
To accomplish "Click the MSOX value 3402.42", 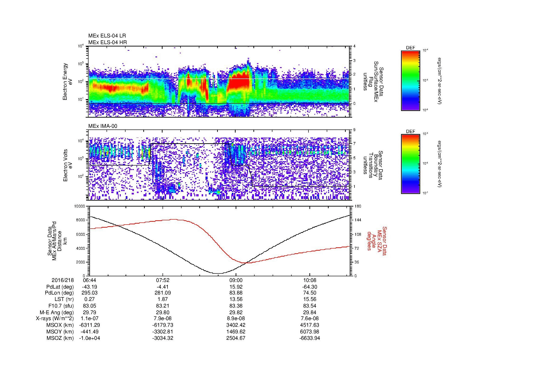I will click(236, 325).
